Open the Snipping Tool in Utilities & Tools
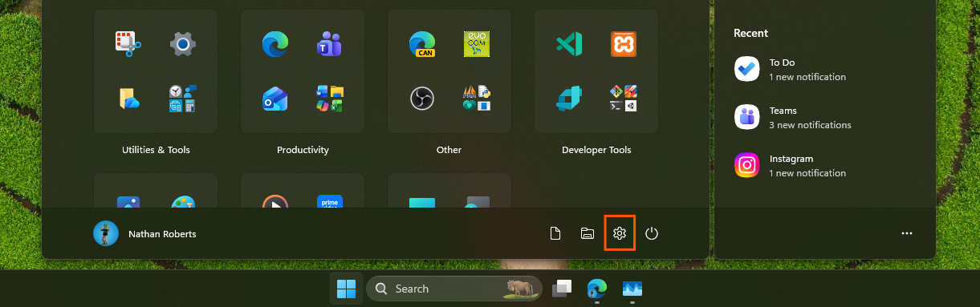The height and width of the screenshot is (307, 980). 128,43
